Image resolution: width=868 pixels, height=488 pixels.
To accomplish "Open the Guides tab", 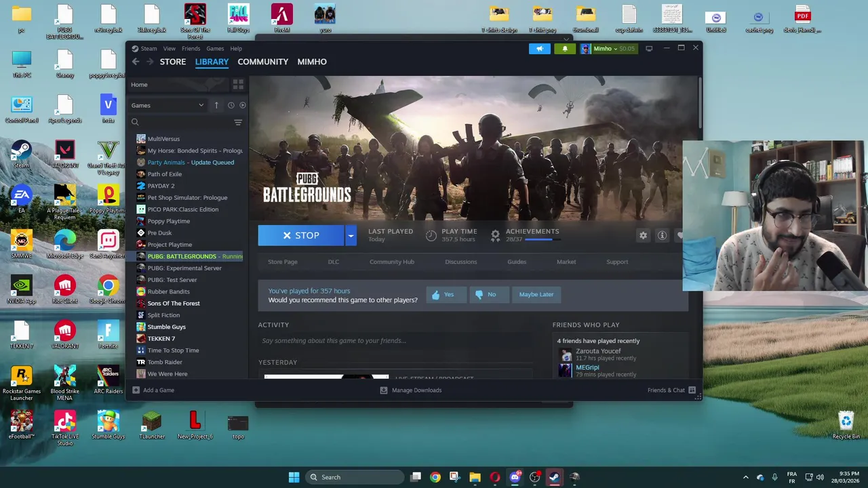I will [517, 262].
